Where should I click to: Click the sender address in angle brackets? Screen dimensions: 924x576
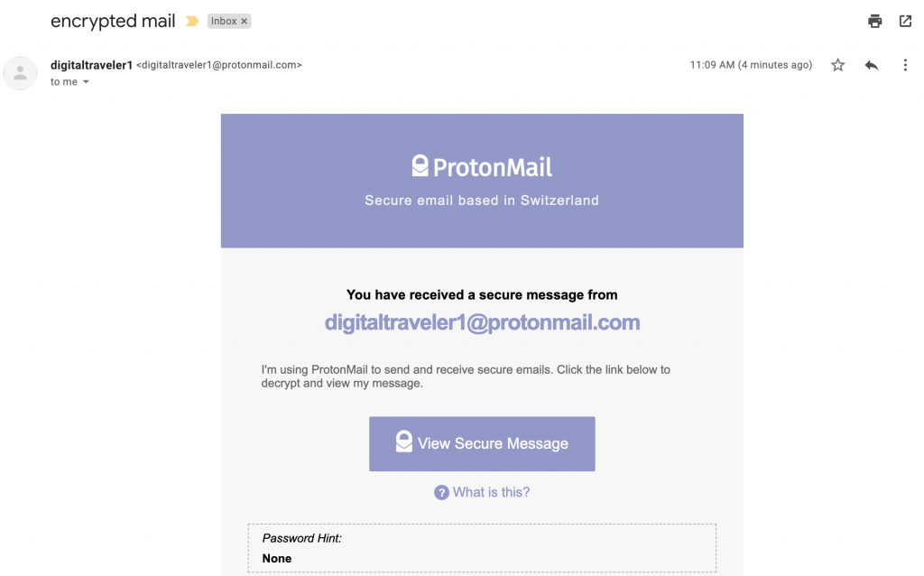pos(218,65)
